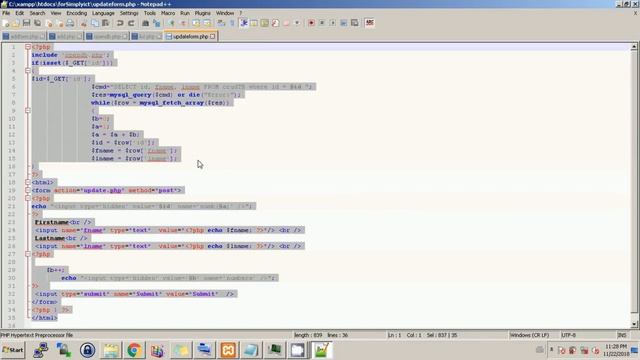Collapse the fold marker at line 1
The width and height of the screenshot is (640, 360).
tap(28, 47)
